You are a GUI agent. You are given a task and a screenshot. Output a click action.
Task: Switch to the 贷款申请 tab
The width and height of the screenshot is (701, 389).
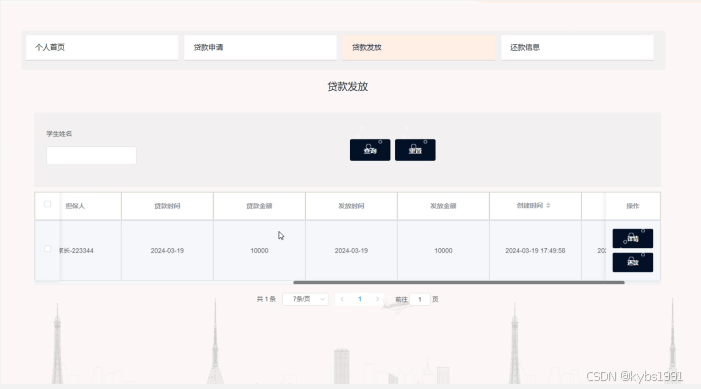tap(260, 47)
